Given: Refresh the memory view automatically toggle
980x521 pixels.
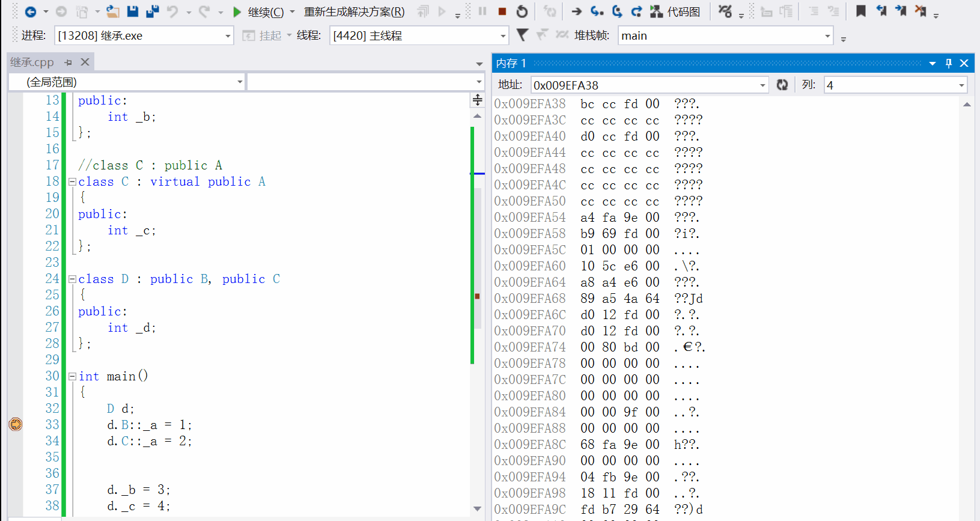Looking at the screenshot, I should coord(782,85).
